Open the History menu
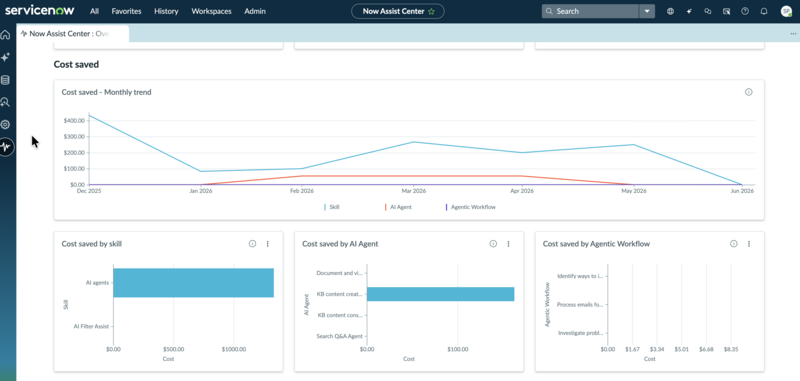800x381 pixels. 166,11
